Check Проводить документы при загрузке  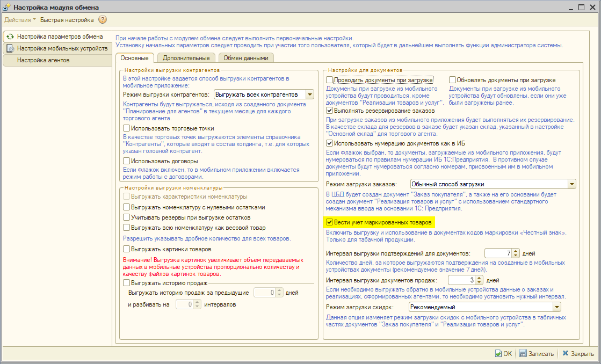click(330, 79)
